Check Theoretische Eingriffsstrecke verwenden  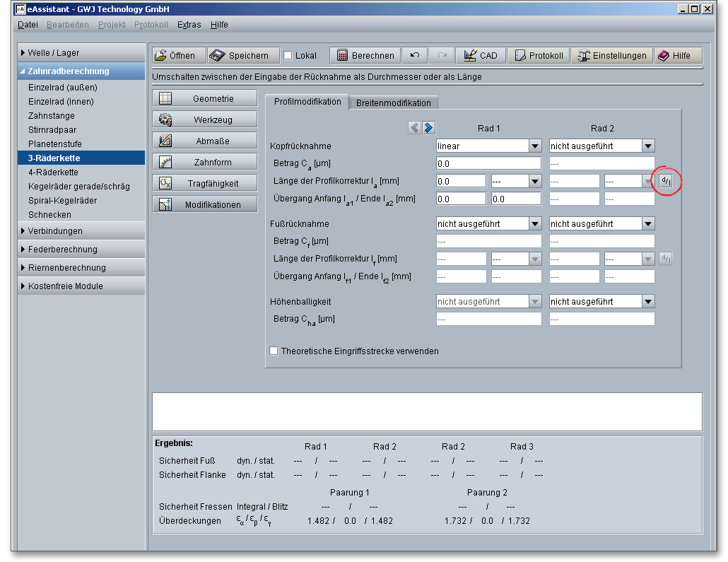tap(274, 351)
